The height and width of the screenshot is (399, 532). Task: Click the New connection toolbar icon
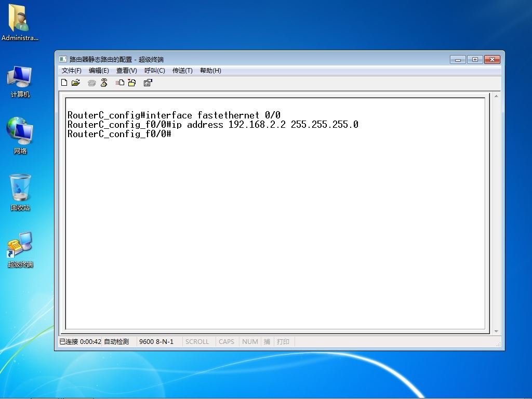pos(64,83)
